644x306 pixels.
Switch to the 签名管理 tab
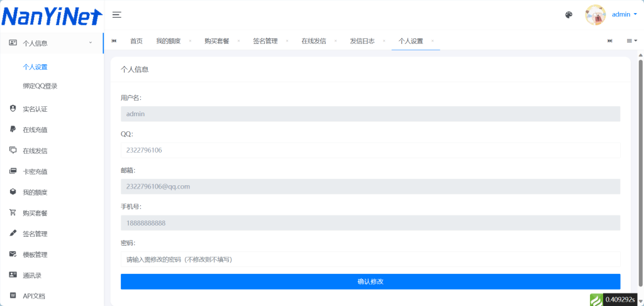tap(265, 41)
